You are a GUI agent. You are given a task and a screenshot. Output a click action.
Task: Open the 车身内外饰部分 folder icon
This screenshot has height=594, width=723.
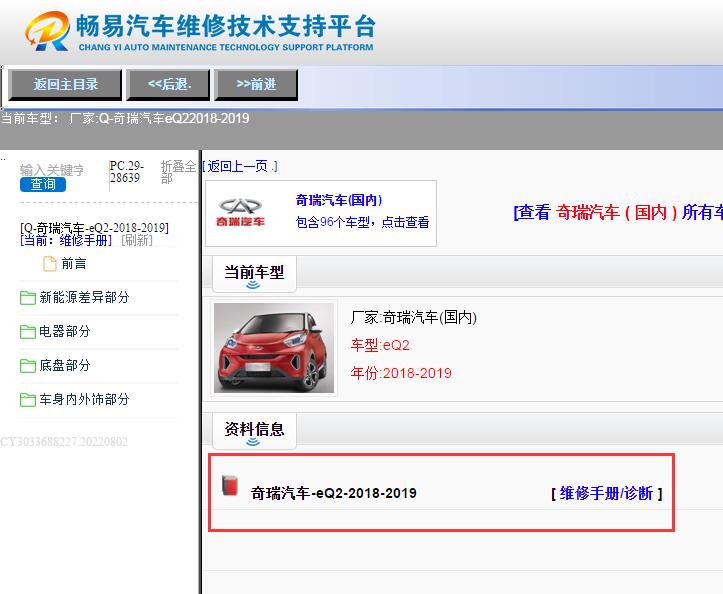point(28,400)
